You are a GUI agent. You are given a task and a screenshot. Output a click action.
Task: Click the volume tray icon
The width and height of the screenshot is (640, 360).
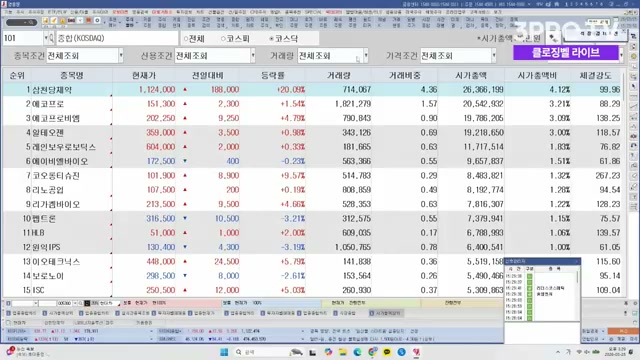587,352
